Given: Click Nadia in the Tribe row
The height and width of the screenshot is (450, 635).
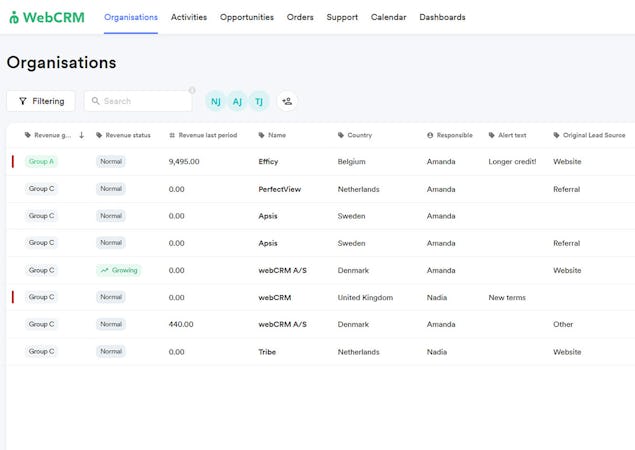Looking at the screenshot, I should point(437,352).
